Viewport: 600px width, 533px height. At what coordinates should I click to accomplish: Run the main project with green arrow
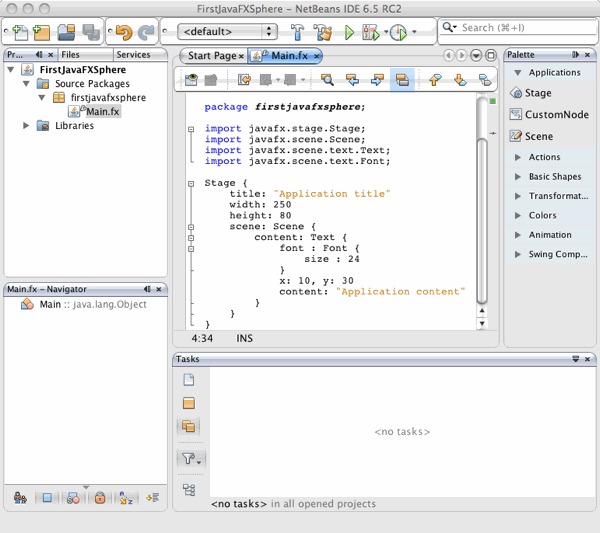tap(349, 32)
